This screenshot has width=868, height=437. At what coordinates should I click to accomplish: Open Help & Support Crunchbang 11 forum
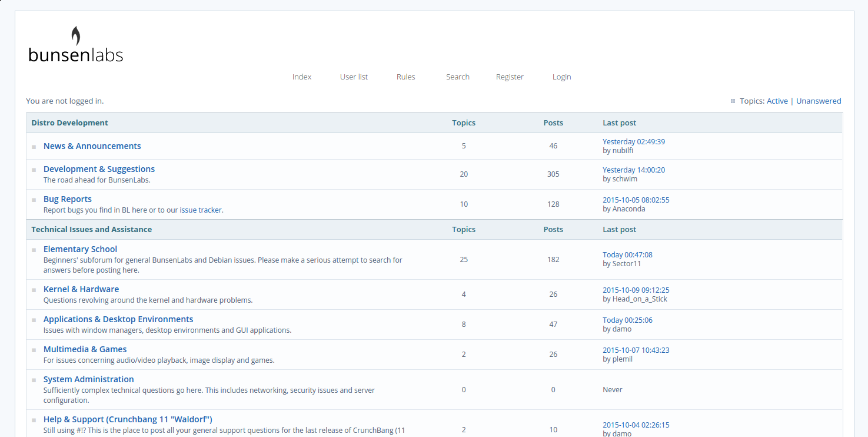[128, 419]
